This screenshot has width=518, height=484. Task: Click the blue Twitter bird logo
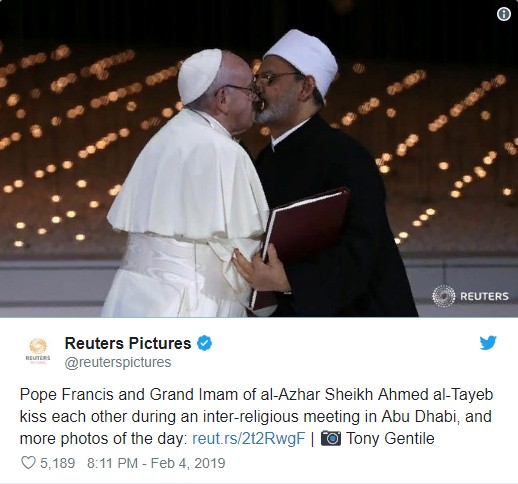(488, 343)
